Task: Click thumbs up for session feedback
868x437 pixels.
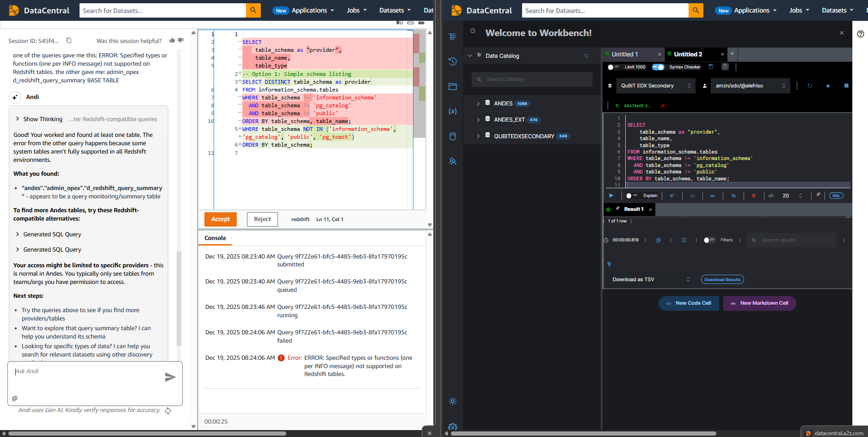Action: (172, 40)
